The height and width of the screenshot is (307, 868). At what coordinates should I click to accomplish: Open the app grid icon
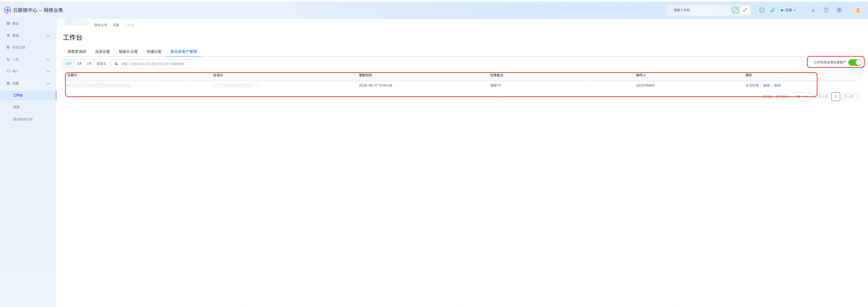[x=839, y=10]
